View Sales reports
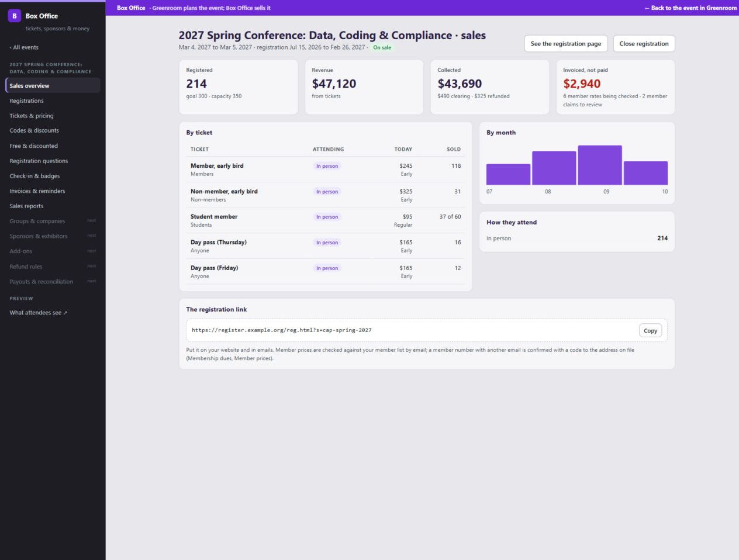 [x=53, y=206]
